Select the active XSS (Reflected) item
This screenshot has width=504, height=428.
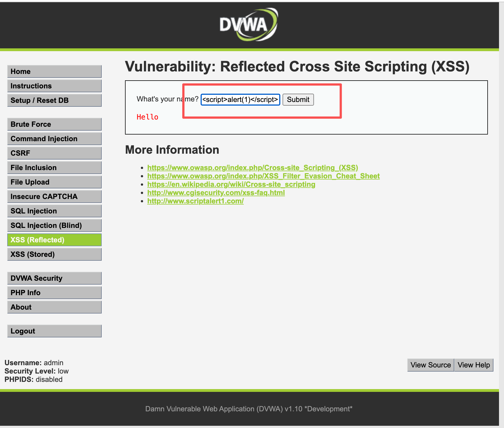pyautogui.click(x=54, y=240)
